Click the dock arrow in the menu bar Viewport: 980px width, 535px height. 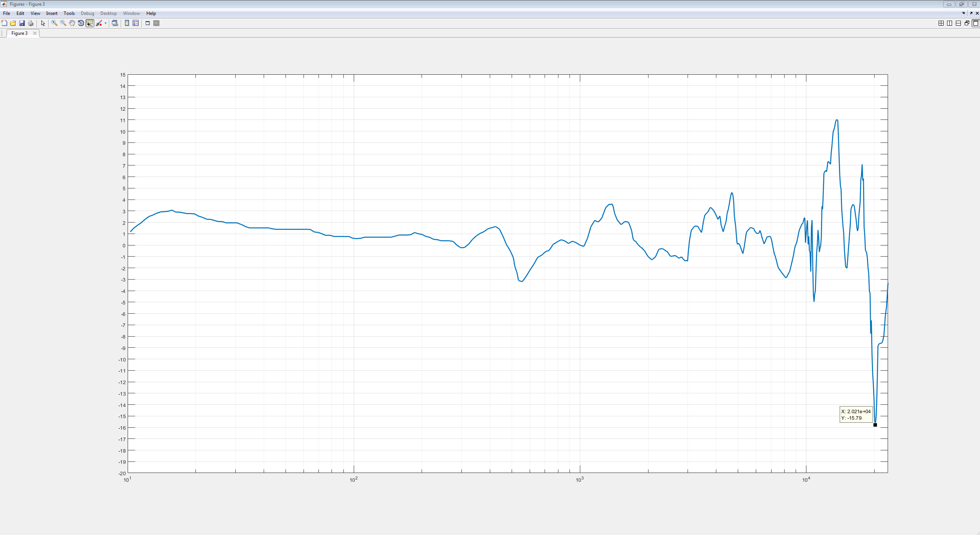coord(964,13)
